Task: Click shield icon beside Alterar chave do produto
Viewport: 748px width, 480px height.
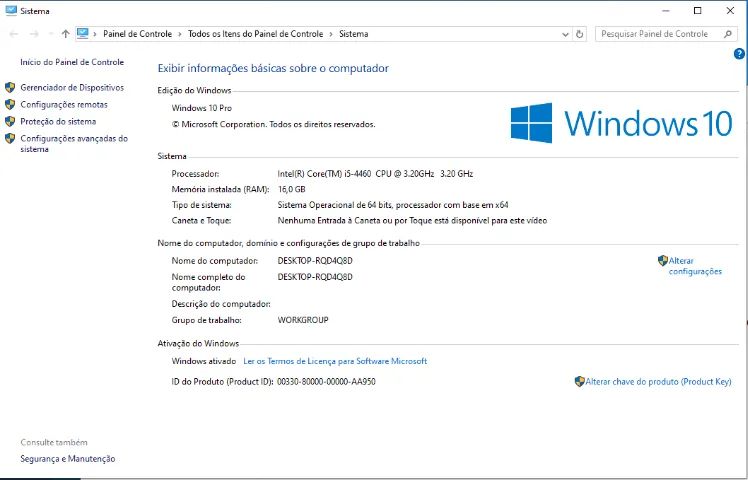Action: [580, 382]
